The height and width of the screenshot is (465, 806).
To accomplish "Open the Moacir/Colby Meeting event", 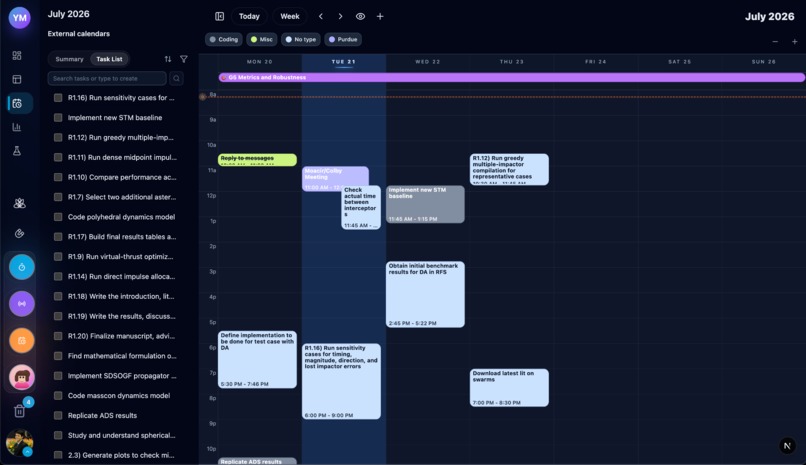I will (x=335, y=178).
